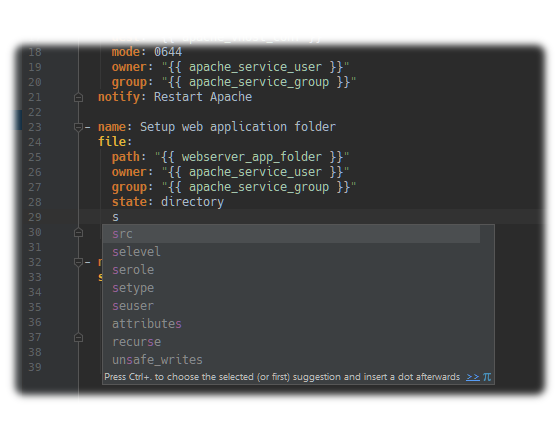Place cursor after the typed 's' on line 29
The image size is (560, 440).
point(119,217)
